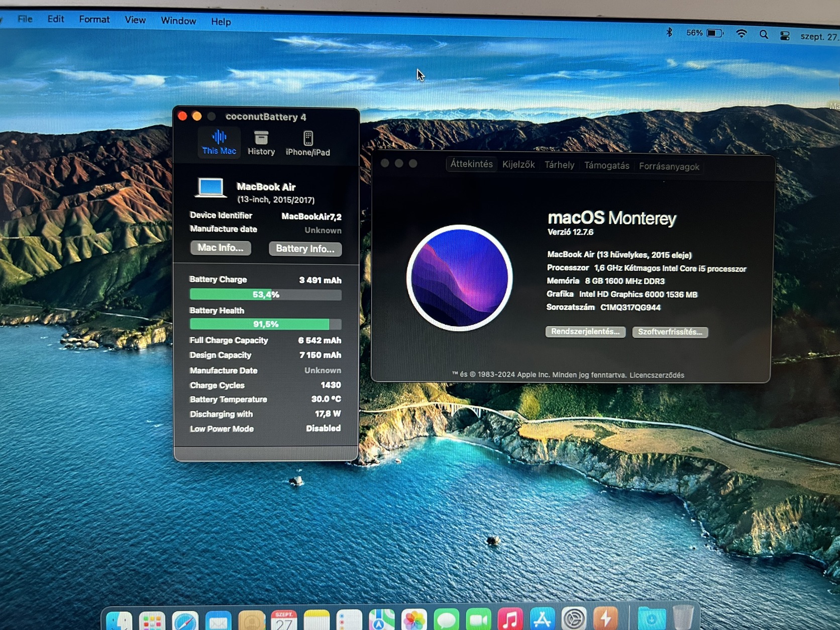Open Launchpad from the Dock
The height and width of the screenshot is (630, 840).
(x=152, y=621)
